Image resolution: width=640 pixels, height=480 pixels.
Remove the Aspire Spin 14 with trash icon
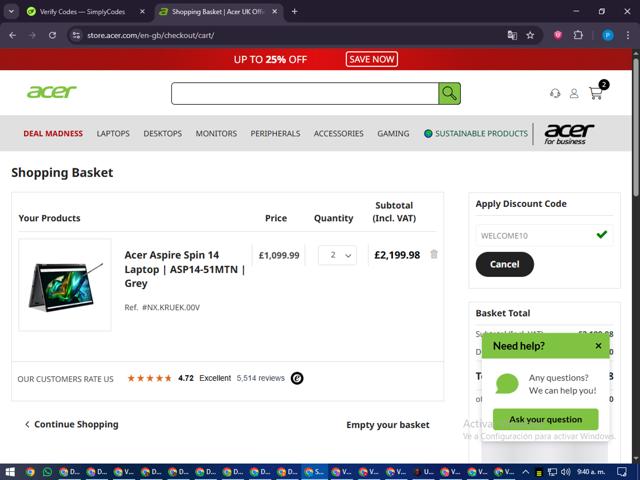pyautogui.click(x=434, y=254)
